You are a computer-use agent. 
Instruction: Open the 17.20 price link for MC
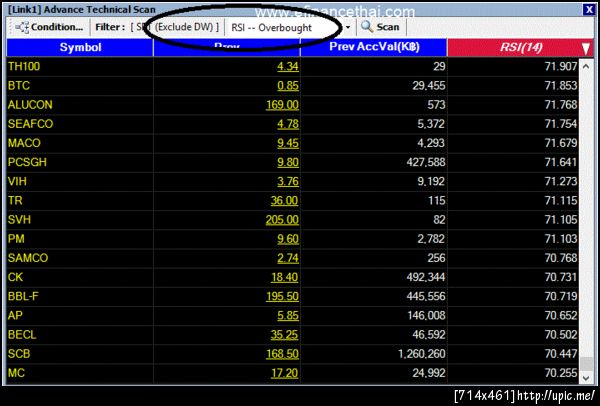tap(284, 373)
